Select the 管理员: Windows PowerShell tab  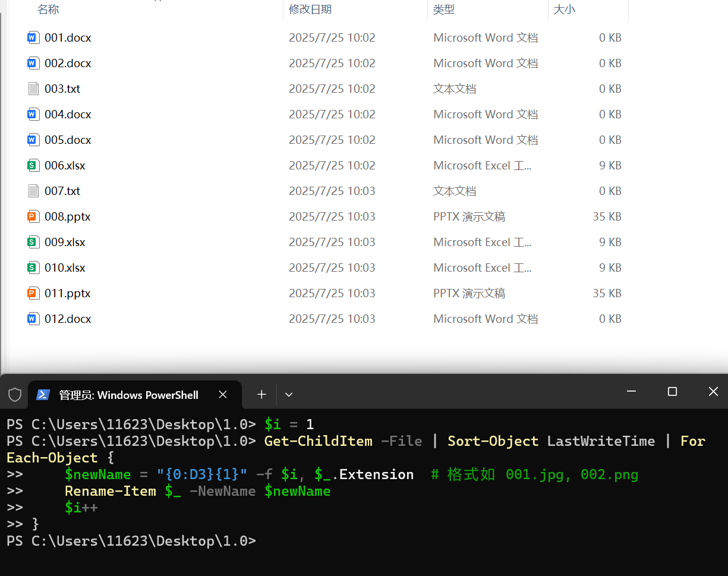pos(128,395)
